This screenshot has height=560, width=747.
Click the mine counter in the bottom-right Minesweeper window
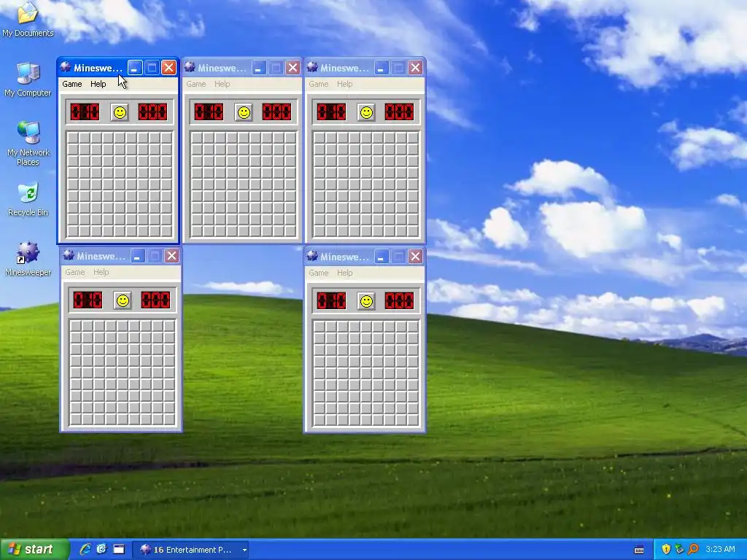click(x=331, y=301)
